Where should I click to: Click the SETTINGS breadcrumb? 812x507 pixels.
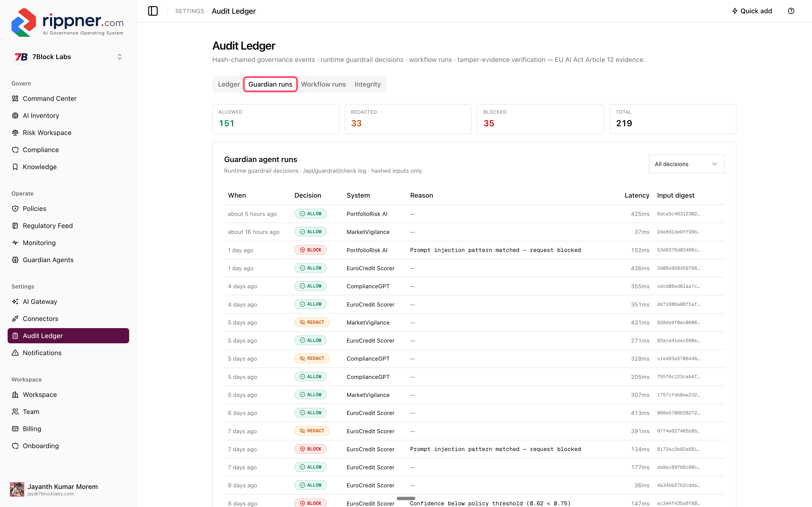coord(189,11)
